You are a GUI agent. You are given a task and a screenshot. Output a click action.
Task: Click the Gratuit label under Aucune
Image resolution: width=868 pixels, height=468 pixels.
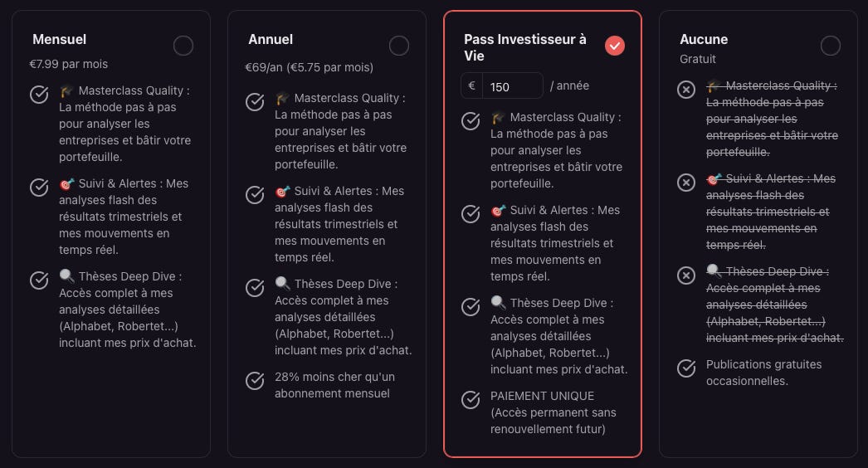698,59
